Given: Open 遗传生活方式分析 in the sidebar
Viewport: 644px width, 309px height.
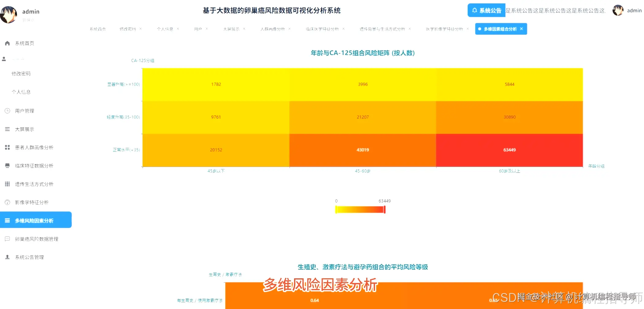Looking at the screenshot, I should (34, 184).
